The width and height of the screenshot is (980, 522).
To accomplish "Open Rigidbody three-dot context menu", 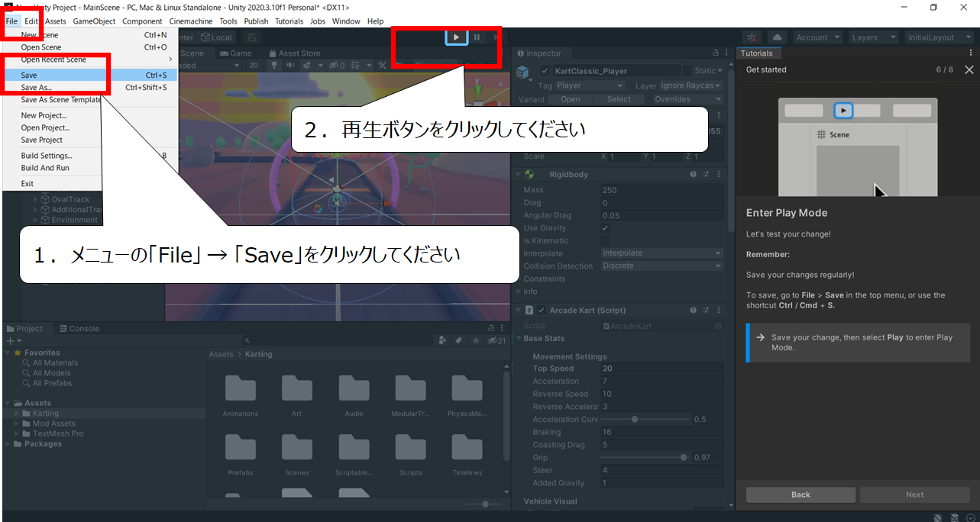I will pos(719,175).
